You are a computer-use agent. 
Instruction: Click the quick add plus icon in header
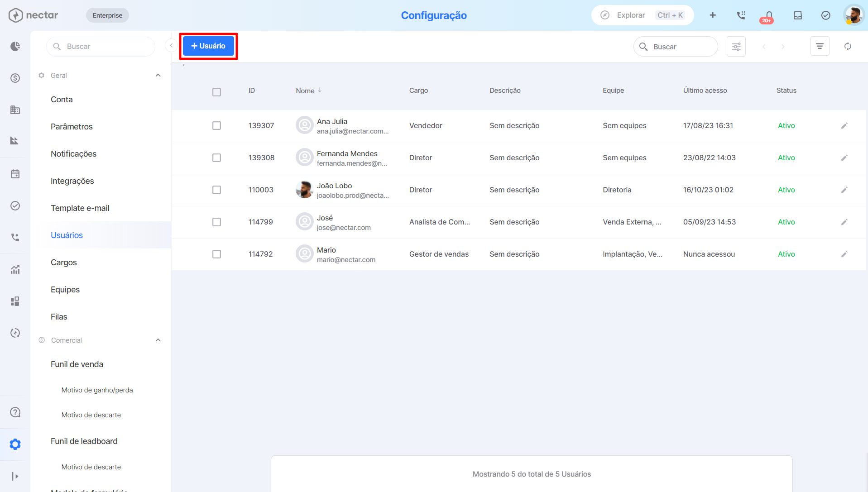pyautogui.click(x=713, y=15)
